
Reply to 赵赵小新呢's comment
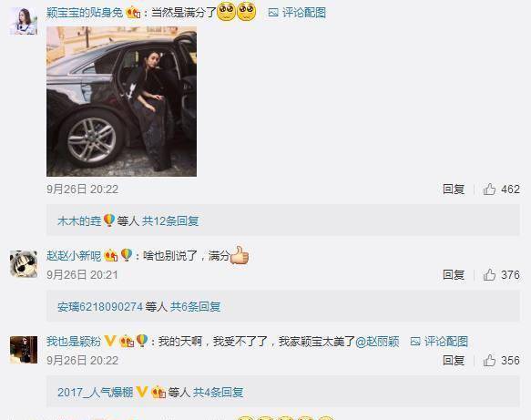(x=454, y=275)
